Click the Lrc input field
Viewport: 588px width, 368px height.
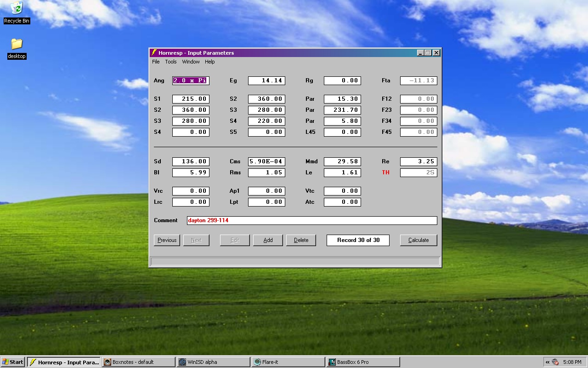[x=191, y=202]
